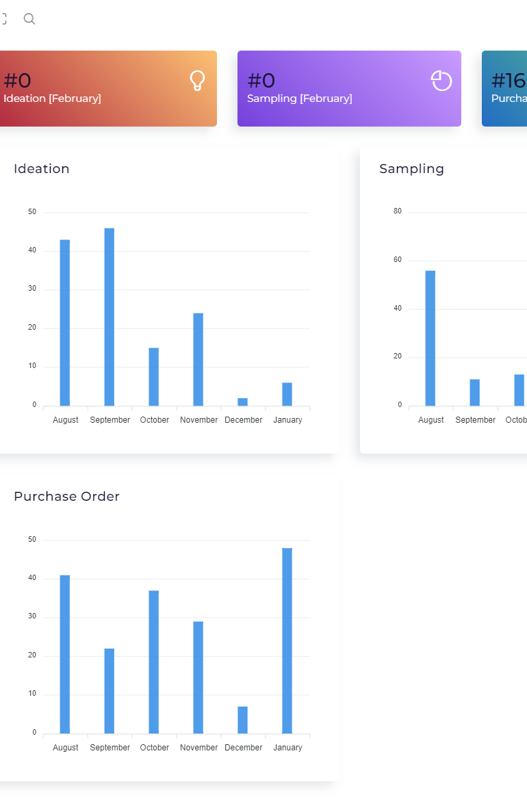The image size is (527, 812).
Task: Click the #0 count on the Ideation card
Action: [16, 80]
